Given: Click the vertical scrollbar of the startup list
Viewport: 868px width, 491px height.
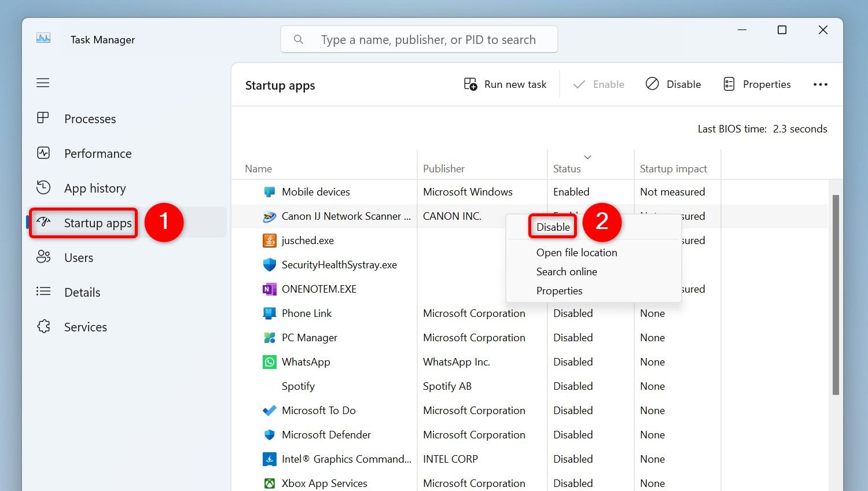Looking at the screenshot, I should [x=836, y=295].
